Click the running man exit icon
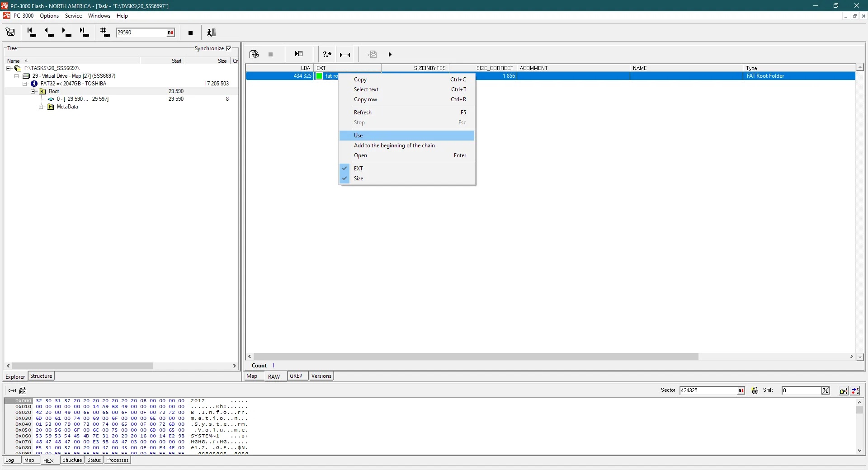Viewport: 868px width, 470px height. click(211, 33)
